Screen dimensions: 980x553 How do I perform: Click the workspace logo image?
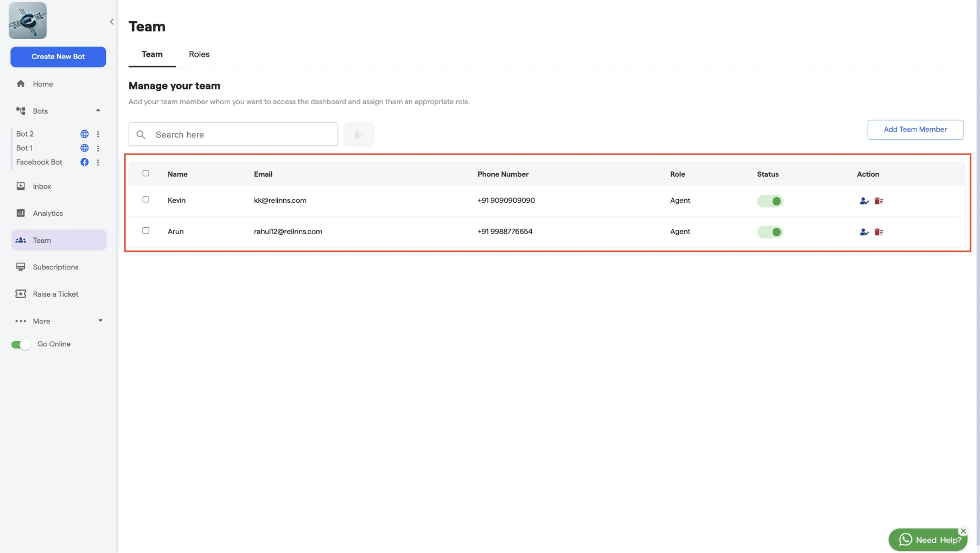click(28, 21)
